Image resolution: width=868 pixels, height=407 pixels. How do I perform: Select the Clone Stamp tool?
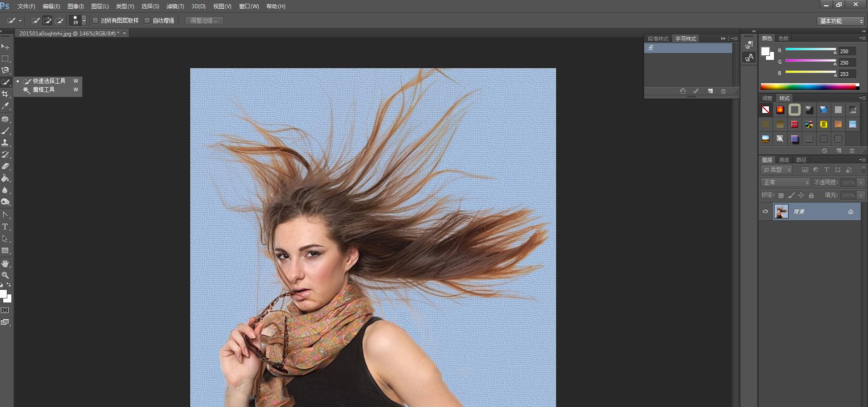point(5,143)
